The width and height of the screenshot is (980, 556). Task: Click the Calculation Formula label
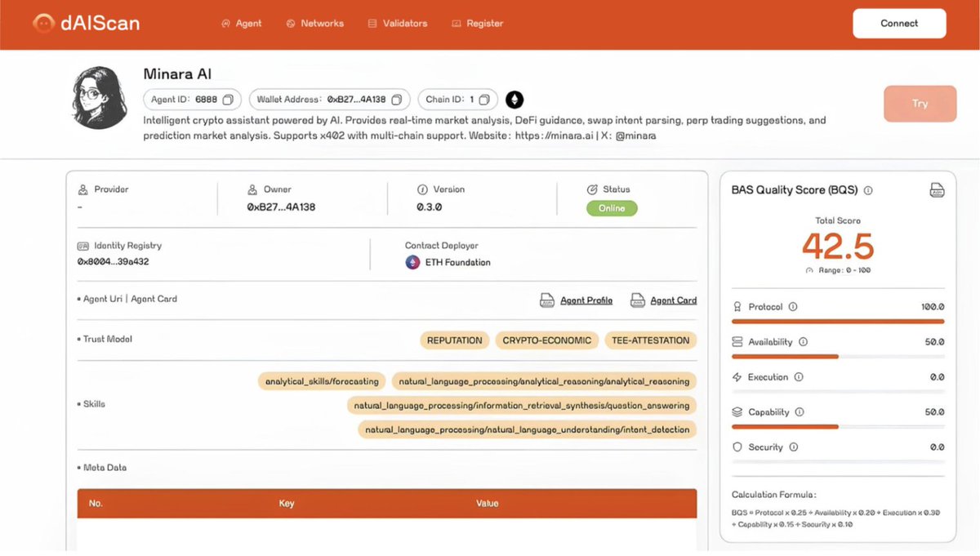pyautogui.click(x=774, y=495)
